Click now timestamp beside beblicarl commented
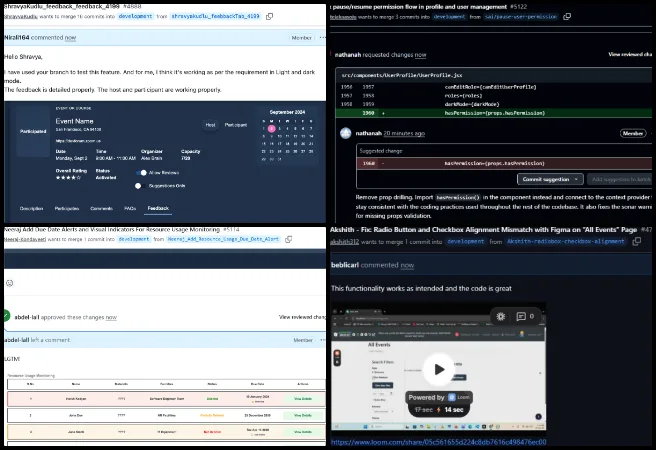Viewport: 656px width, 450px height. (x=407, y=265)
